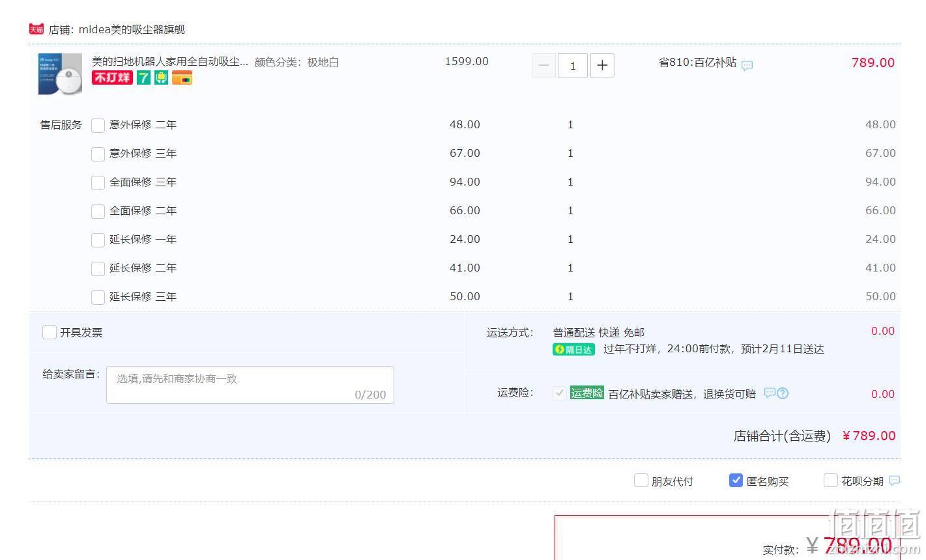Check 延长保修 二年 service option
Image resolution: width=926 pixels, height=560 pixels.
tap(98, 268)
